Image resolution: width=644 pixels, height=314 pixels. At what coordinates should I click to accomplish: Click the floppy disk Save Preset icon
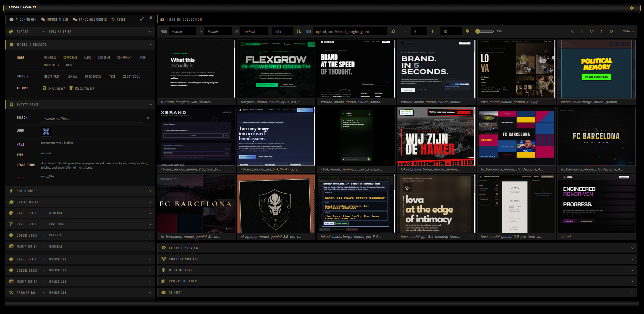44,88
